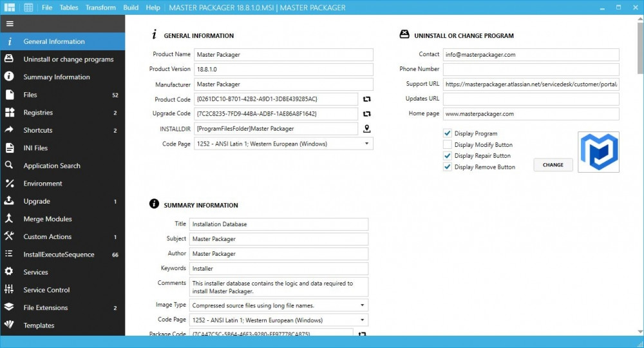Regenerate the Product Code GUID icon
The height and width of the screenshot is (348, 644).
[367, 99]
